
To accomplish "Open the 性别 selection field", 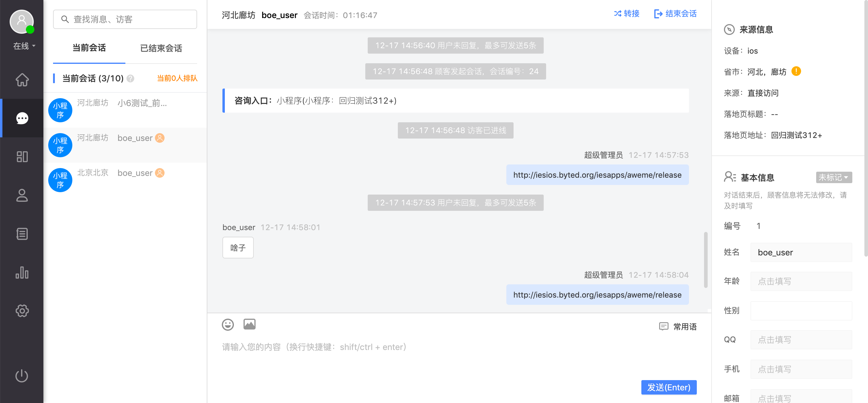I will point(801,311).
